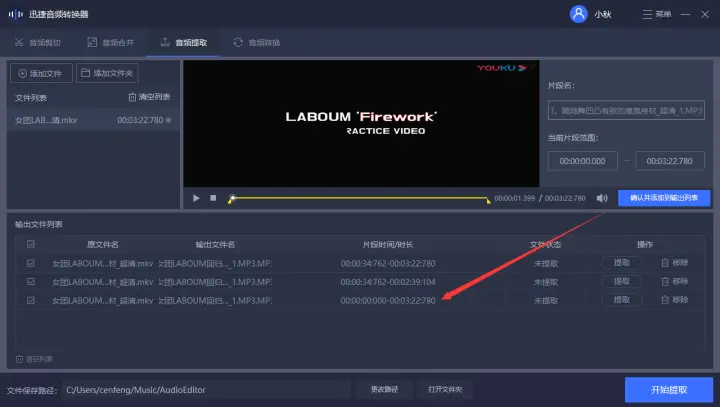Viewport: 720px width, 407px height.
Task: Stop the video playback
Action: pos(213,198)
